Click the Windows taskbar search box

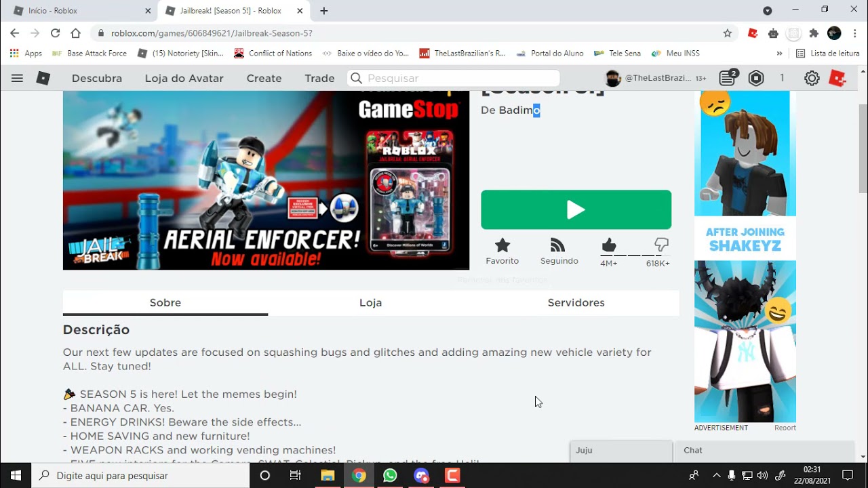pyautogui.click(x=140, y=475)
